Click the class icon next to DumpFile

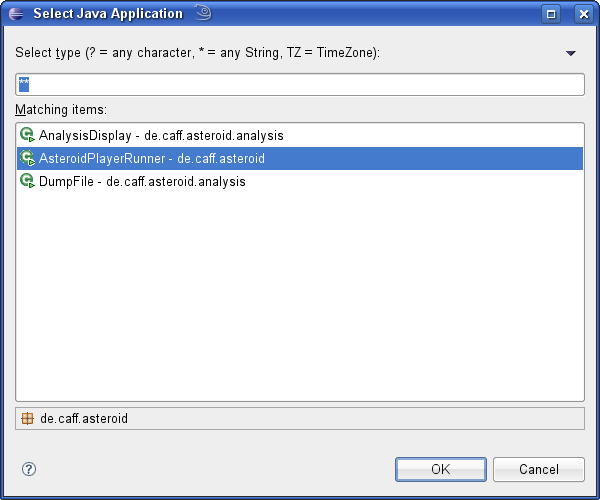[x=27, y=181]
